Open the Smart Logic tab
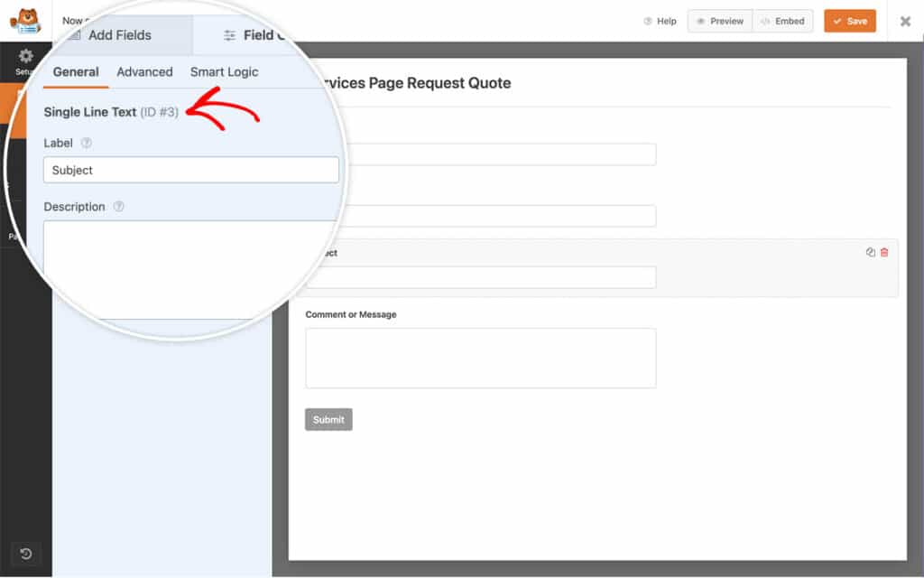The image size is (924, 578). [224, 71]
